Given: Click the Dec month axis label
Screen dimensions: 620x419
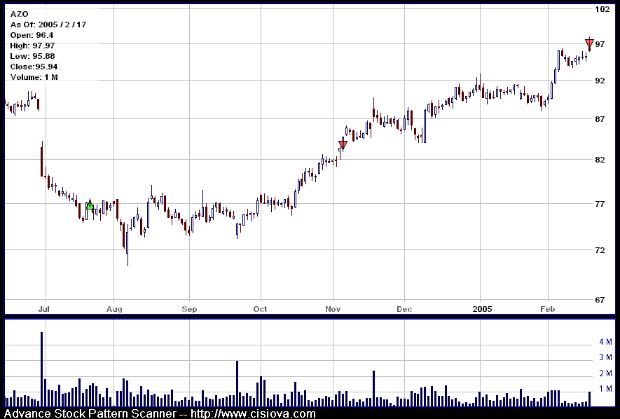Looking at the screenshot, I should point(404,309).
